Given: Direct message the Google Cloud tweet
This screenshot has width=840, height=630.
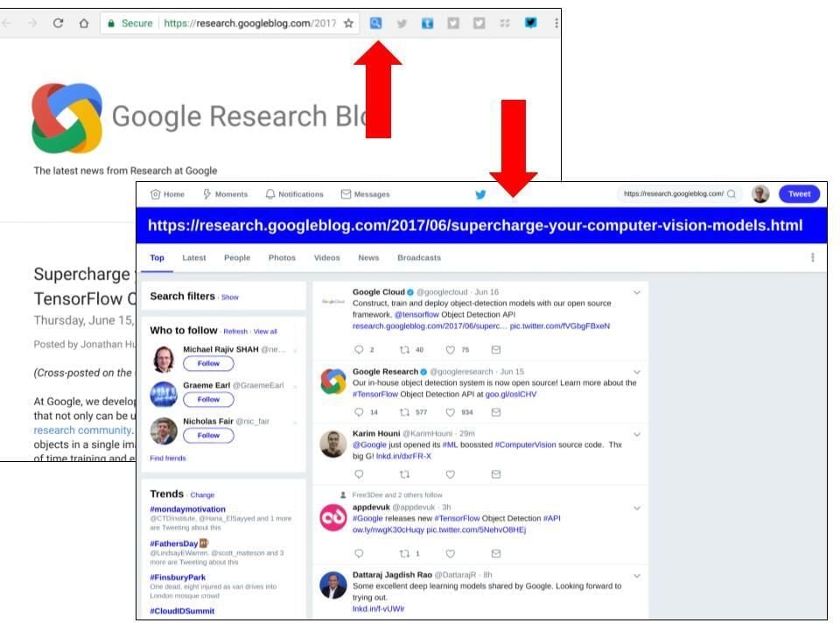Looking at the screenshot, I should tap(496, 350).
